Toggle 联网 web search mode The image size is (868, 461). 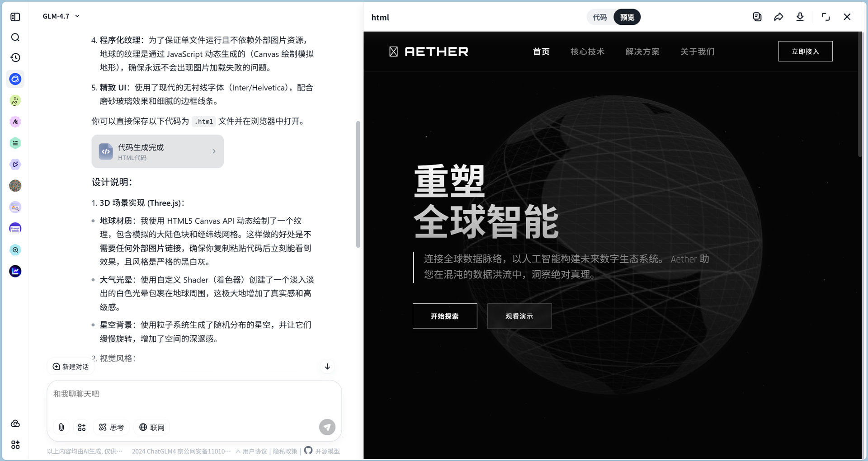click(152, 427)
